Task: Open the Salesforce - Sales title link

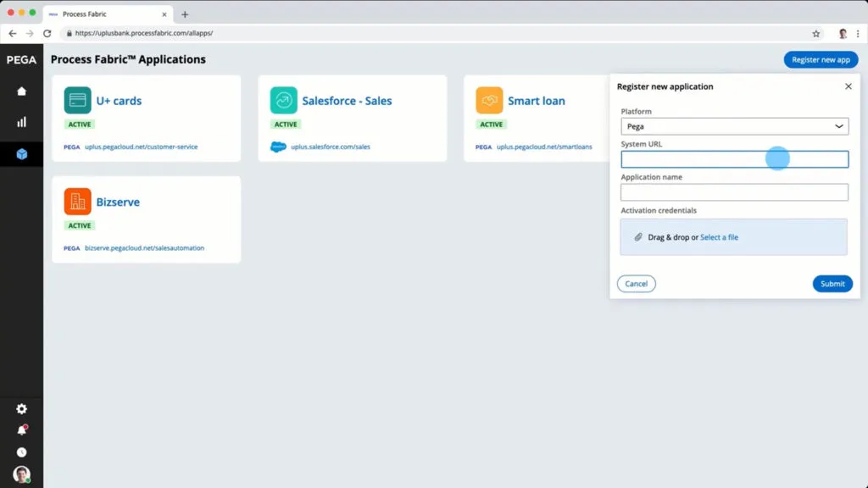Action: pyautogui.click(x=347, y=101)
